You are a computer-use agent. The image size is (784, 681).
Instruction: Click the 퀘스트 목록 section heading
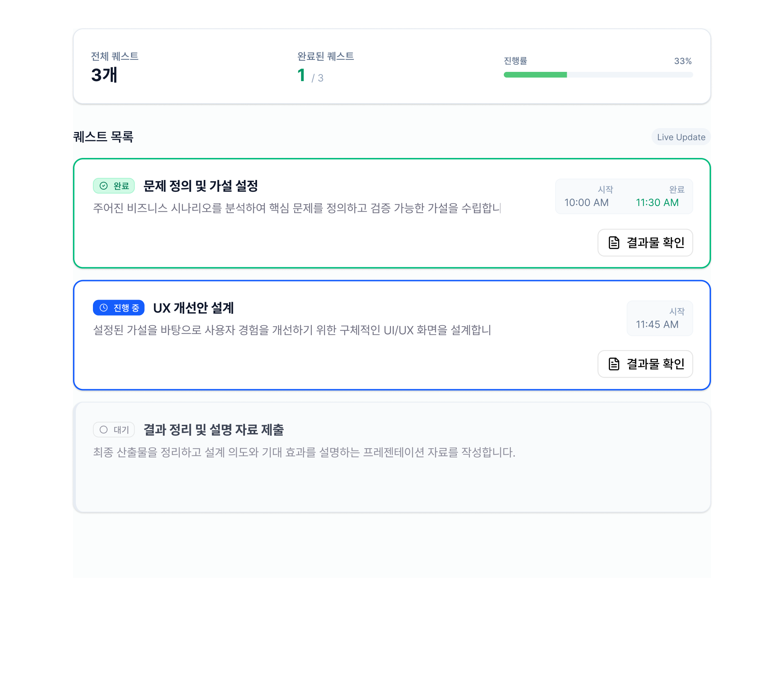(103, 137)
